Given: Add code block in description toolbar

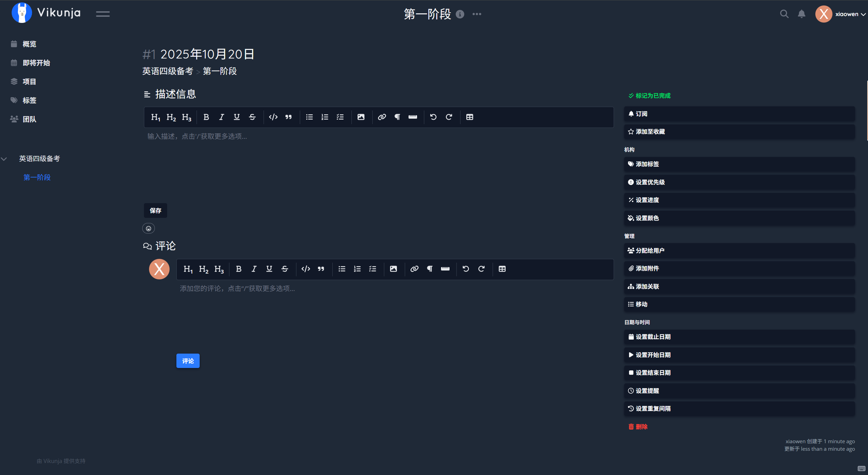Looking at the screenshot, I should coord(273,117).
